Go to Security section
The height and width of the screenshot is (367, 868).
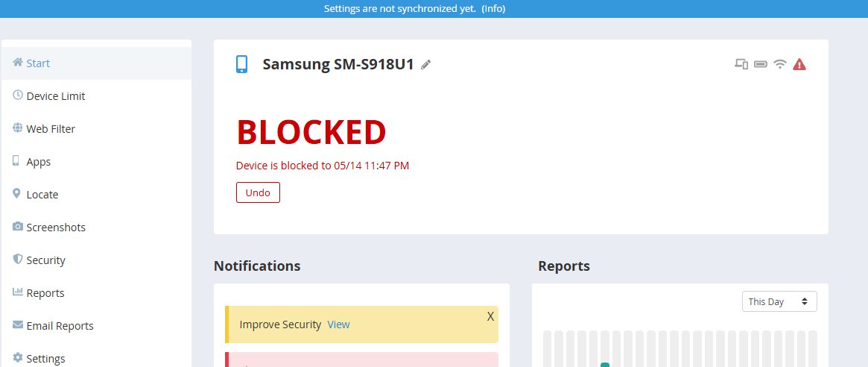[96, 260]
